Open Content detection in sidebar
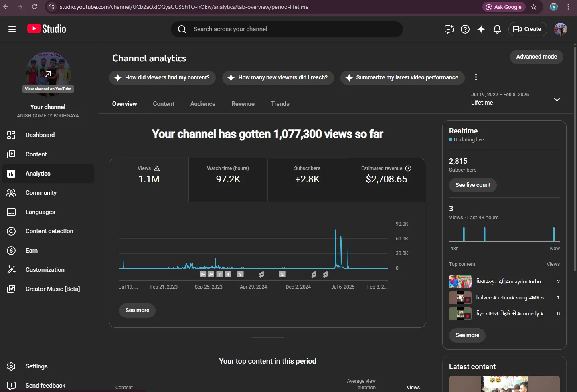 click(48, 231)
